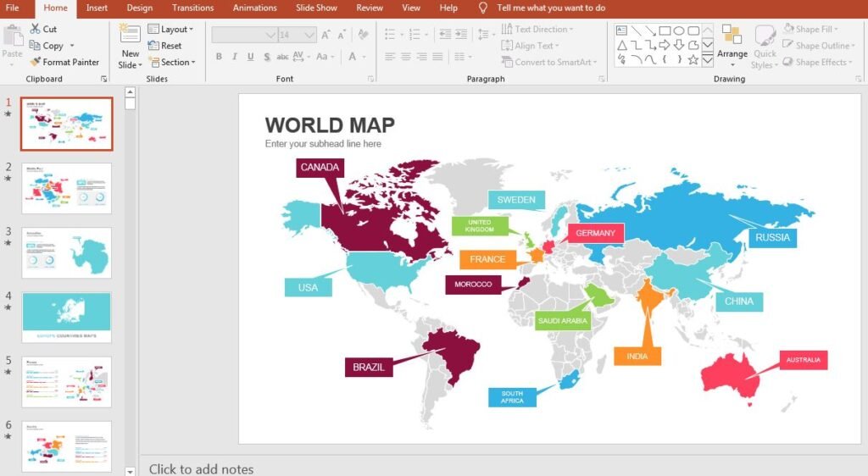Choose the star shape in gallery
The image size is (868, 476).
693,59
